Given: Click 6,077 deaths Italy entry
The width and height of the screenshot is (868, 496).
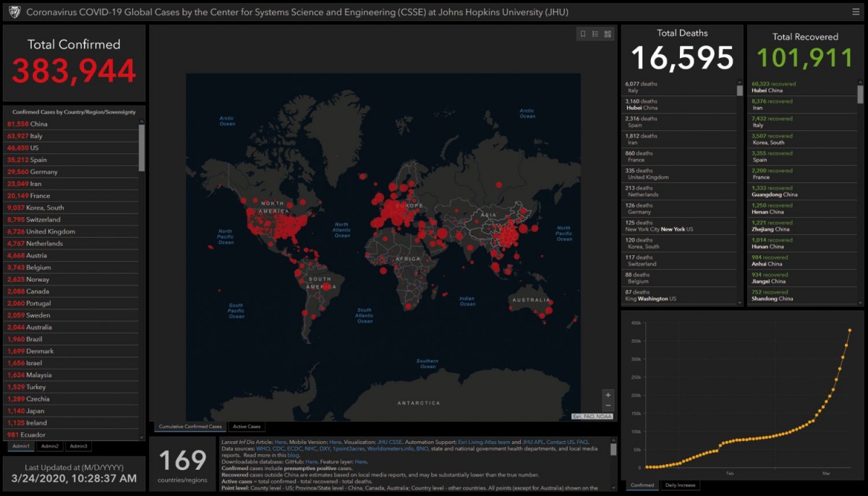Looking at the screenshot, I should pos(679,87).
